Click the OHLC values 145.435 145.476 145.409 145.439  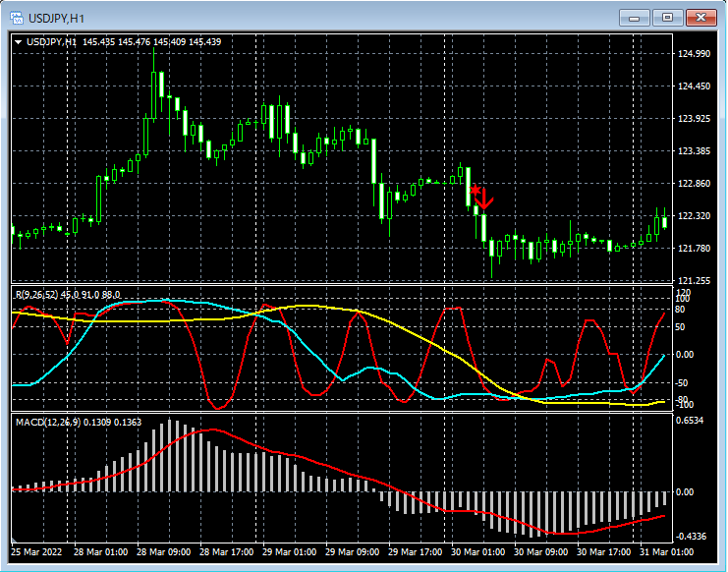click(152, 42)
